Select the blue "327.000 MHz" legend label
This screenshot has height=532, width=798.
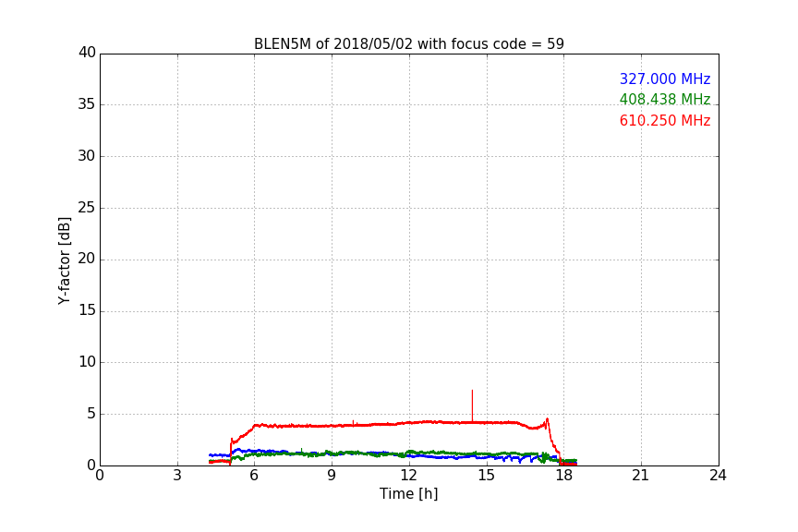click(665, 79)
